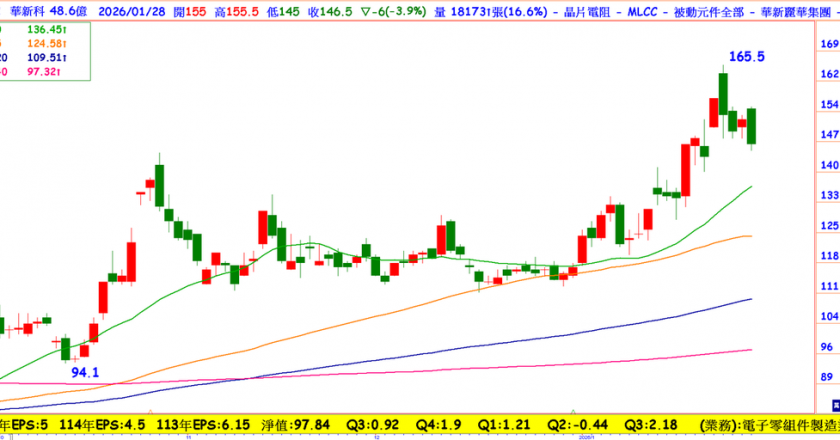This screenshot has height=440, width=840.
Task: Click the low price 低145
Action: click(x=283, y=11)
